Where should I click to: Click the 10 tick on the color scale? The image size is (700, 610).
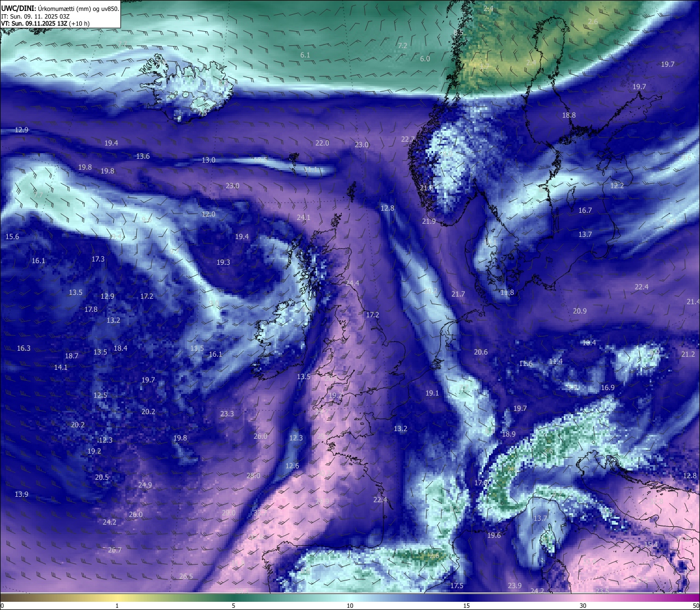pos(350,606)
